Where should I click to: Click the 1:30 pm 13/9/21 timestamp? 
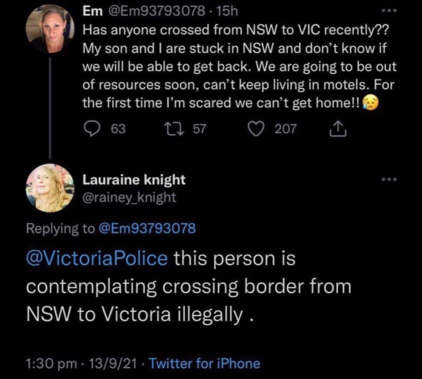[x=81, y=363]
